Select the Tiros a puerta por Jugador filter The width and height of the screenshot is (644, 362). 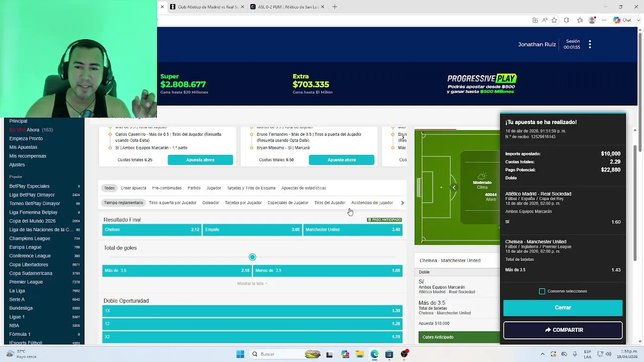click(173, 203)
